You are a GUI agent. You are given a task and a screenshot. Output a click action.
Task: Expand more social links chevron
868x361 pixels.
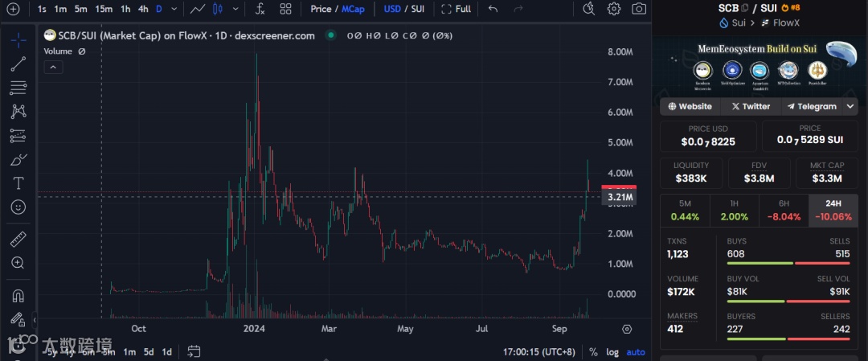pyautogui.click(x=850, y=106)
